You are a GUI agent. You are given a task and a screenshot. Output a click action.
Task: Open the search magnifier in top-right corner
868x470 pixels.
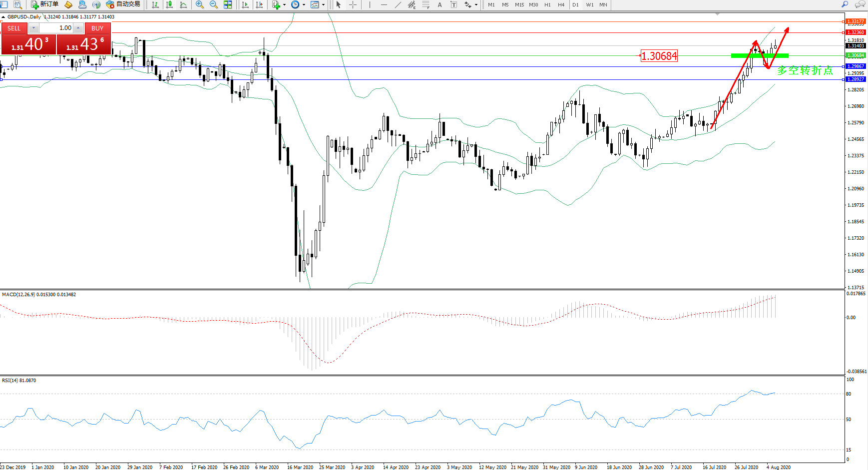[845, 4]
